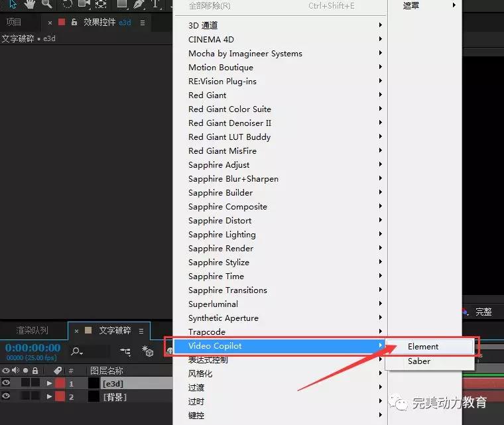Click the red label of layer 1

(60, 383)
